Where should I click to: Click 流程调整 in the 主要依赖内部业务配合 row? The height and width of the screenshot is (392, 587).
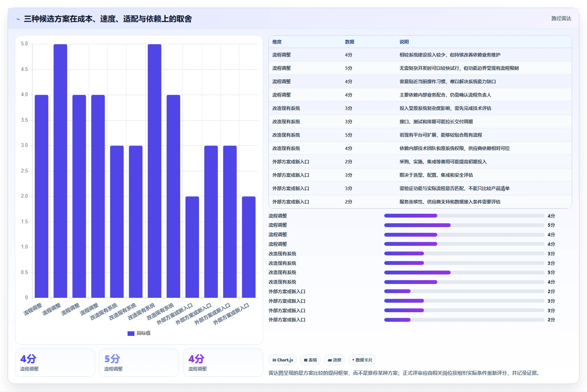tap(281, 95)
